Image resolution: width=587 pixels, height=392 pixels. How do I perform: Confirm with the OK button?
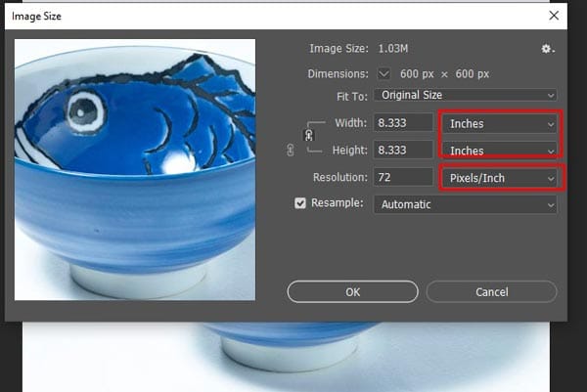pos(352,291)
